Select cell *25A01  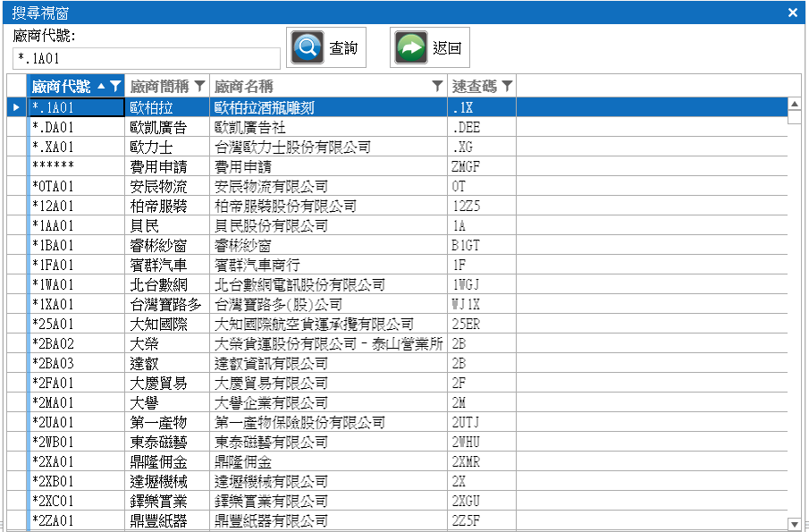[76, 324]
